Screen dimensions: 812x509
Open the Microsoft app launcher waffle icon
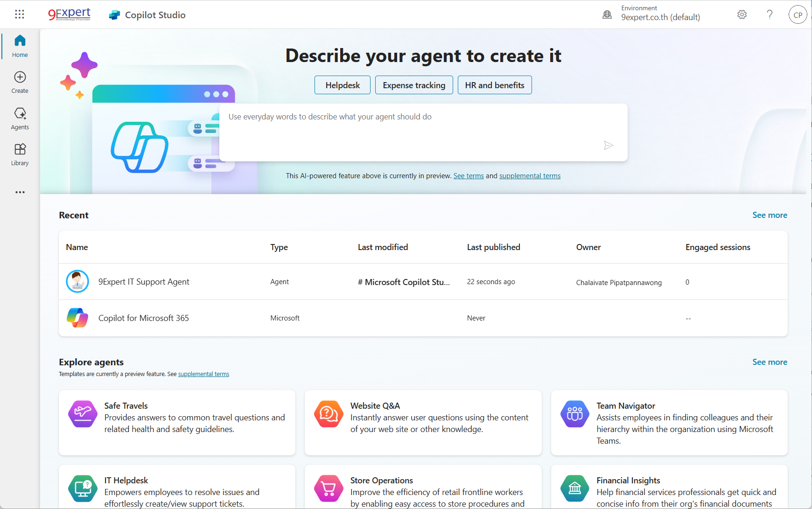[20, 14]
